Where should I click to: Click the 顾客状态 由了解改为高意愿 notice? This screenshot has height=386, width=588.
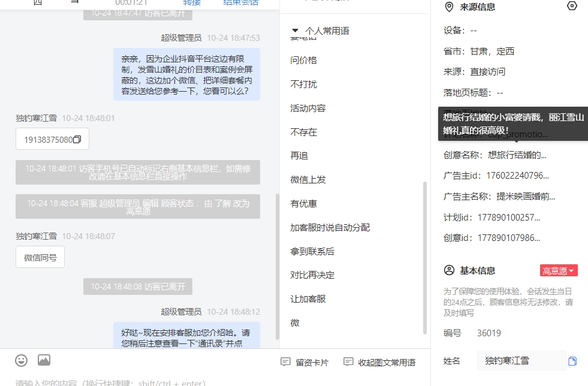click(138, 207)
